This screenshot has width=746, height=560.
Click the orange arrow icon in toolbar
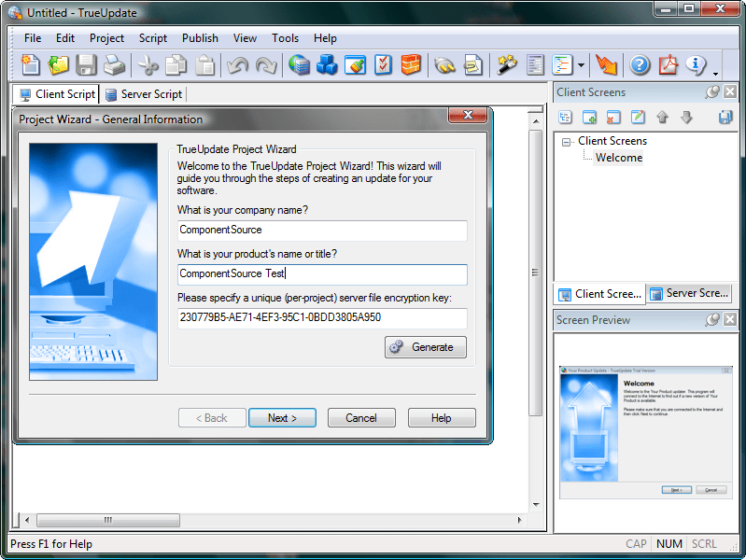[x=606, y=64]
